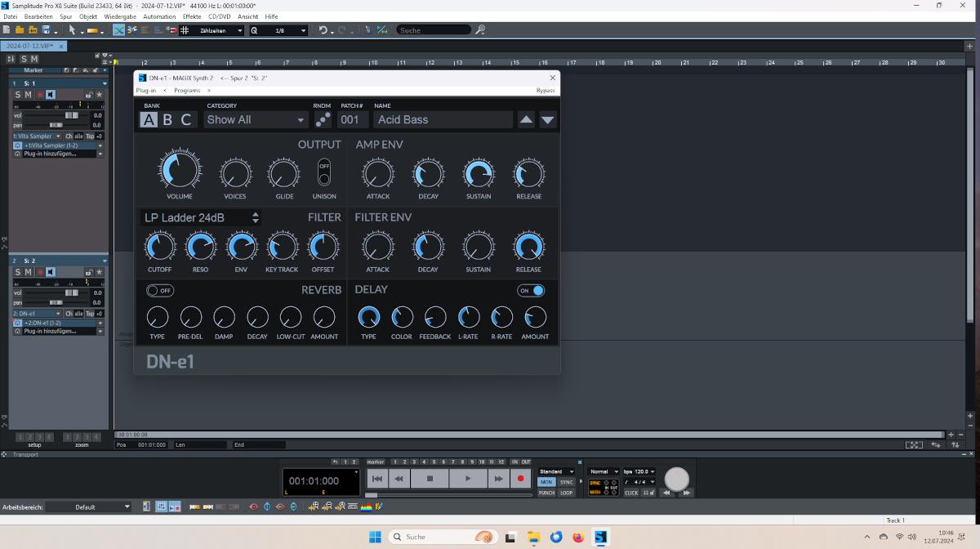This screenshot has height=549, width=980.
Task: Open the Datei menu
Action: [11, 16]
